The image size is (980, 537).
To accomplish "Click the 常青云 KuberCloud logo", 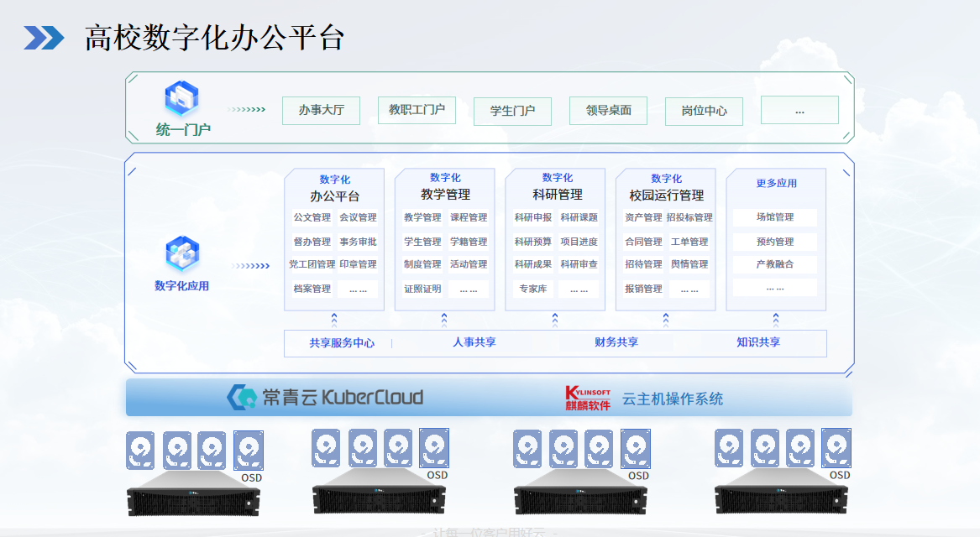I will click(x=325, y=396).
